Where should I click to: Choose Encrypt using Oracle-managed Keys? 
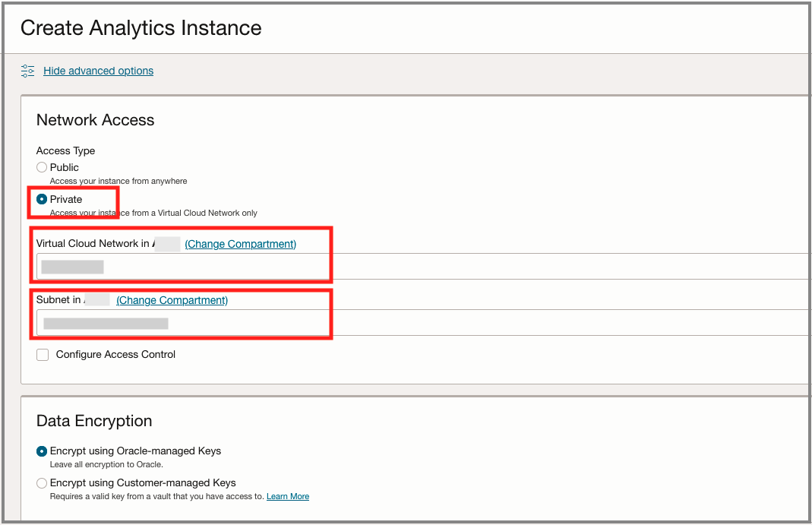pos(42,451)
